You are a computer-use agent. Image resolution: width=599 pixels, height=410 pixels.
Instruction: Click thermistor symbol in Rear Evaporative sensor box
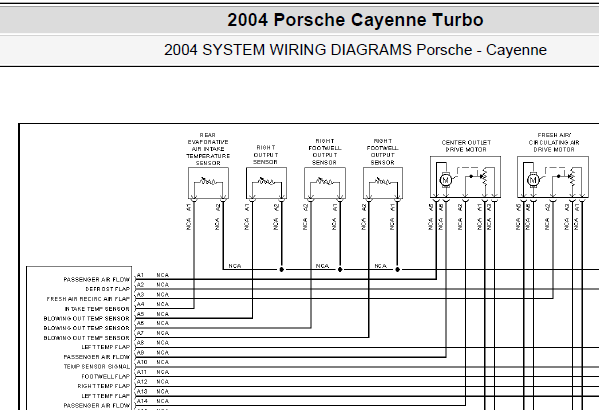208,181
